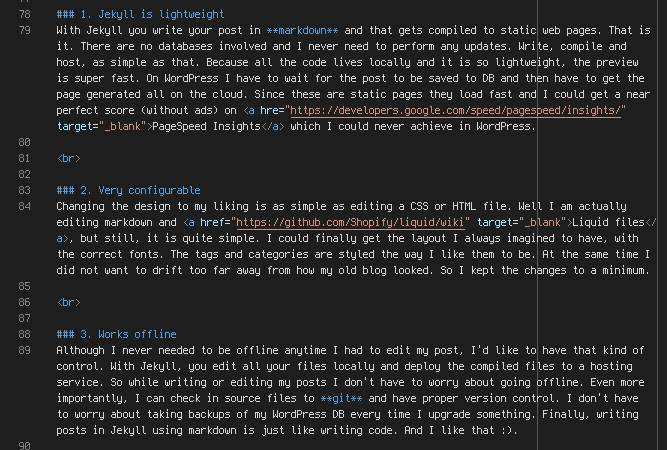Click the vertical ruler line in editor
Image resolution: width=667 pixels, height=450 pixels.
(x=538, y=225)
